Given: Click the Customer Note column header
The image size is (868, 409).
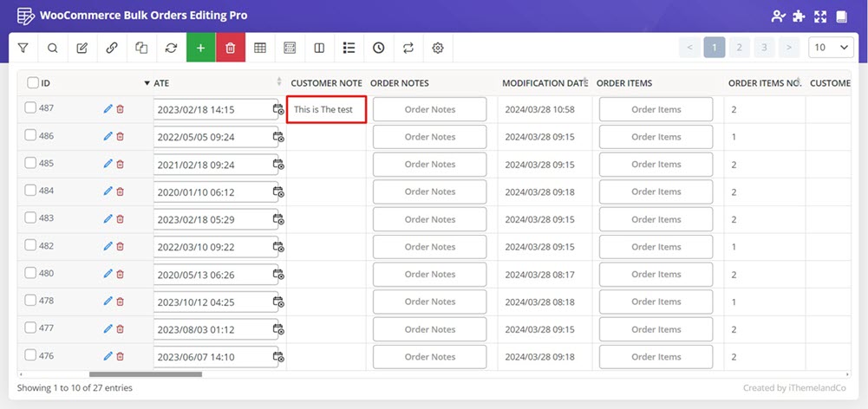Looking at the screenshot, I should tap(326, 83).
